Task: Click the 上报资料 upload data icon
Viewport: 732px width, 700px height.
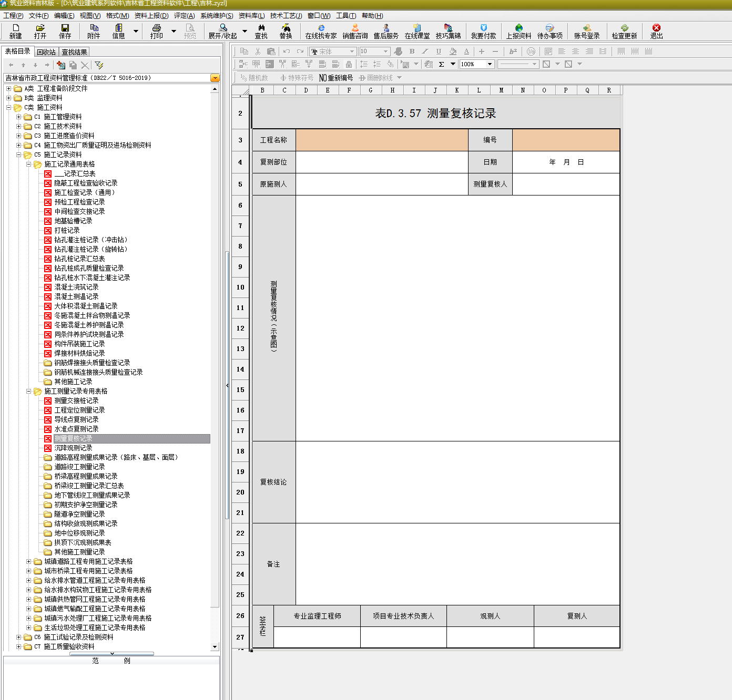Action: 519,31
